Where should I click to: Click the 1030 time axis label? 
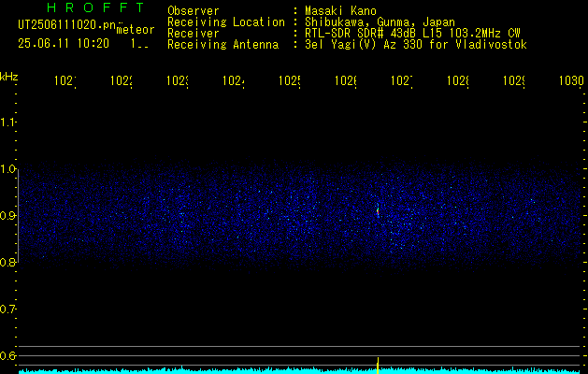click(x=571, y=81)
